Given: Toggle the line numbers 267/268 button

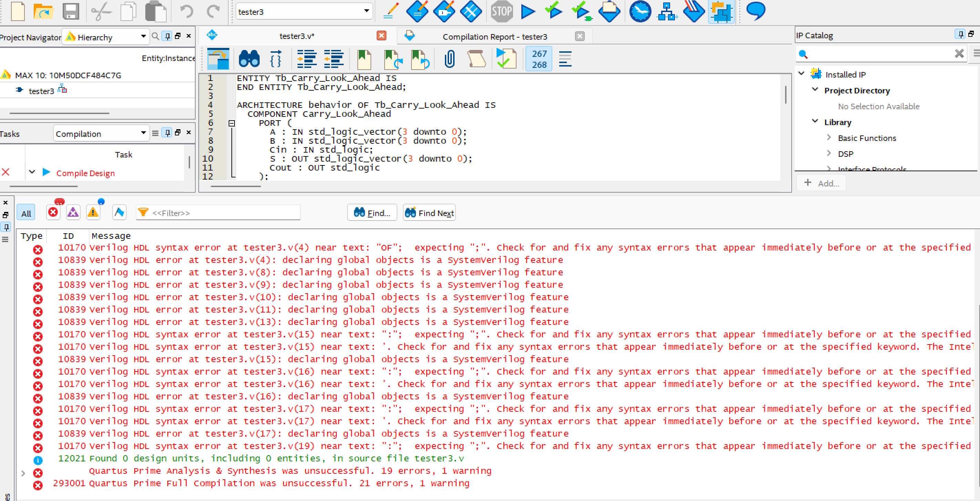Looking at the screenshot, I should 539,59.
